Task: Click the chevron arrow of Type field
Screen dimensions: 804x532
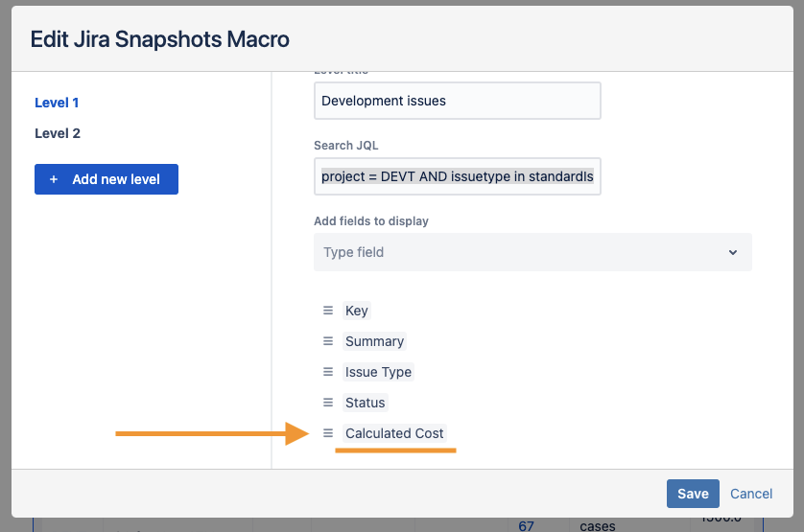Action: point(733,252)
